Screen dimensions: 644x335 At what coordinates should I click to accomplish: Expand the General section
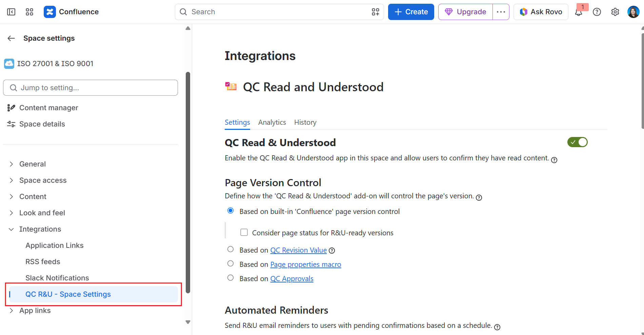pyautogui.click(x=11, y=164)
